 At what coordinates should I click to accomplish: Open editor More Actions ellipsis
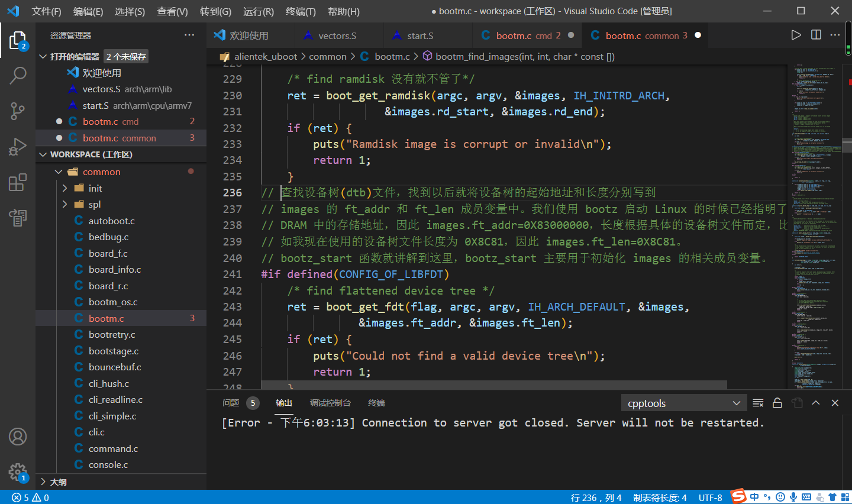point(835,35)
